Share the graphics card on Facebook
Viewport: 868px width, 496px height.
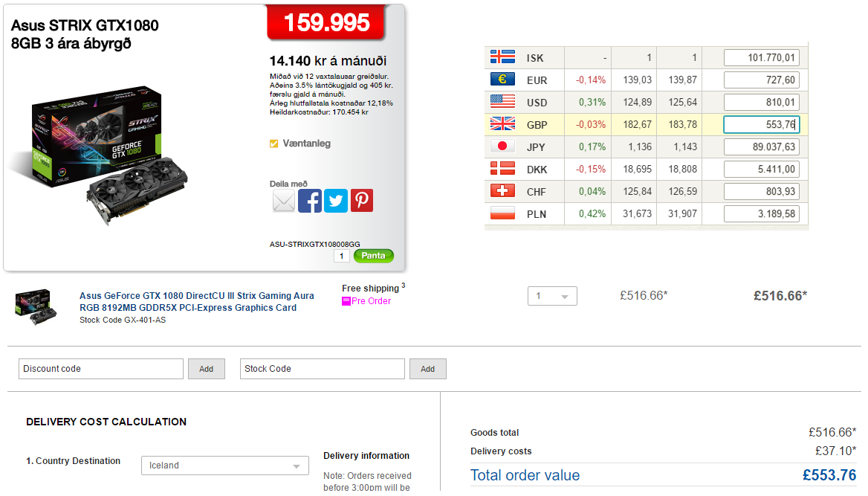click(310, 201)
